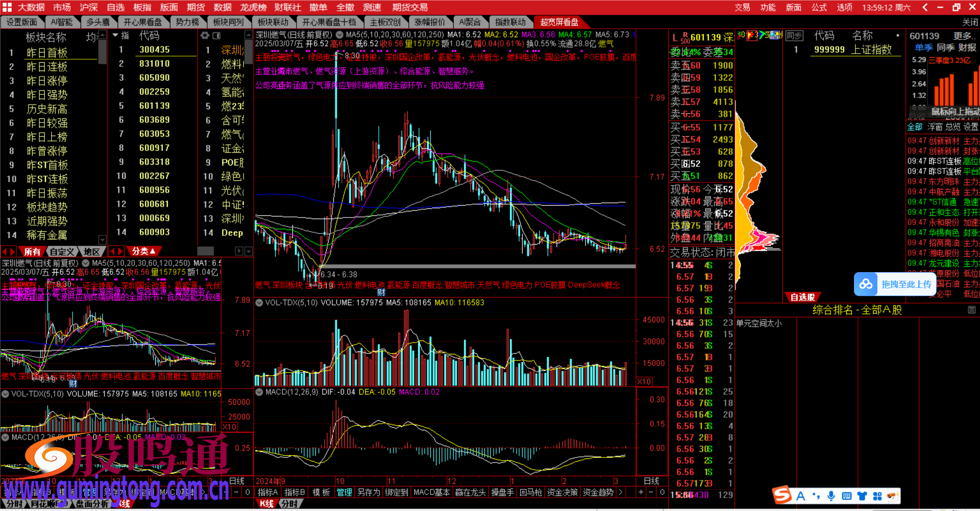Toggle the 同步 sync button
Image resolution: width=980 pixels, height=511 pixels.
click(794, 35)
